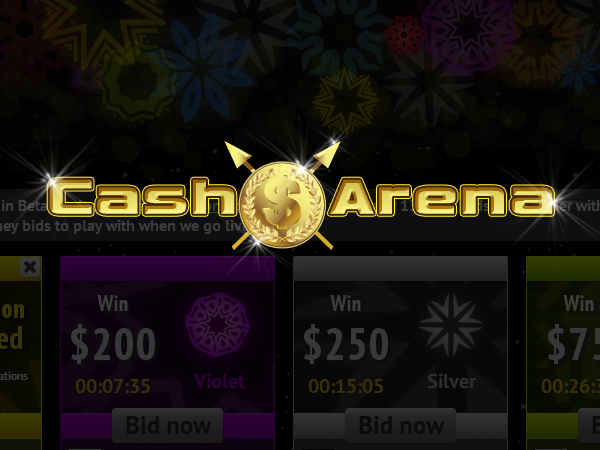Click the purple header bar of Violet card
Screen dimensions: 600x450
pos(168,269)
